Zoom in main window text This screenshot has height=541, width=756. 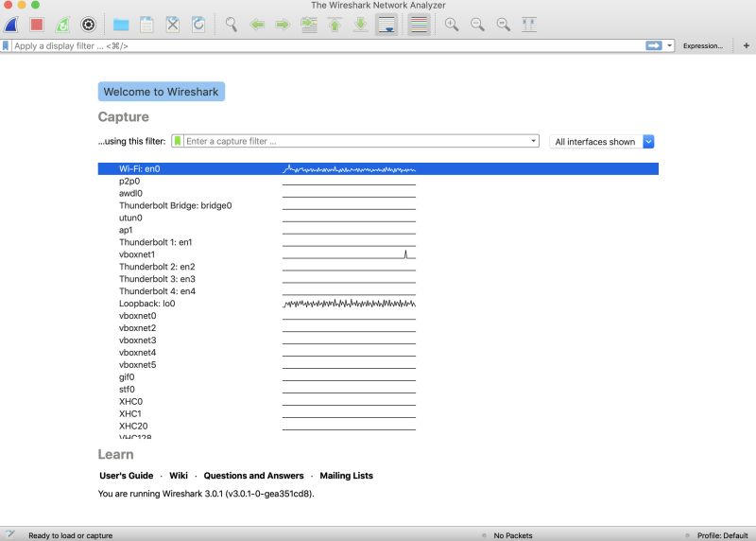(x=452, y=25)
